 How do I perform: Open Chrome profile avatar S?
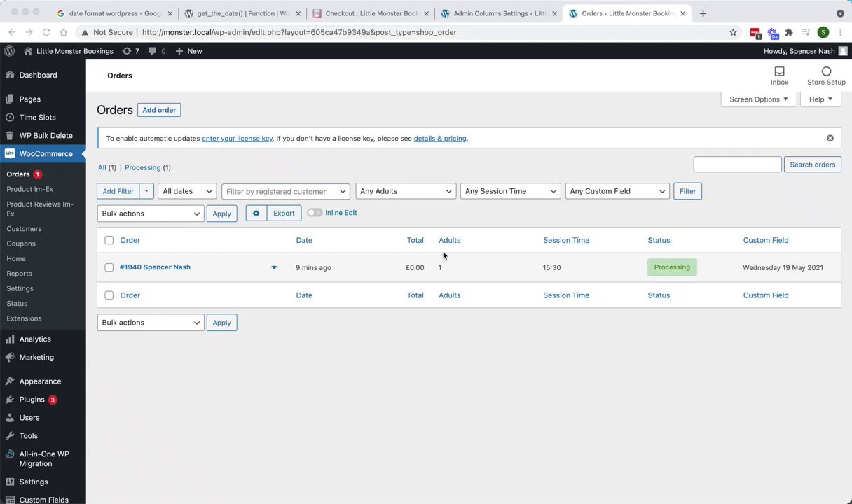pos(823,32)
